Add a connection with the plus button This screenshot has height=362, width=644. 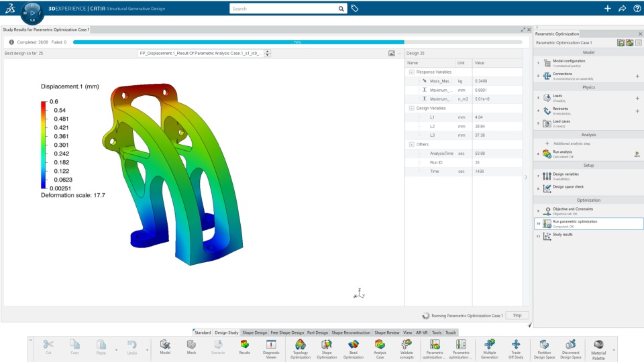637,76
